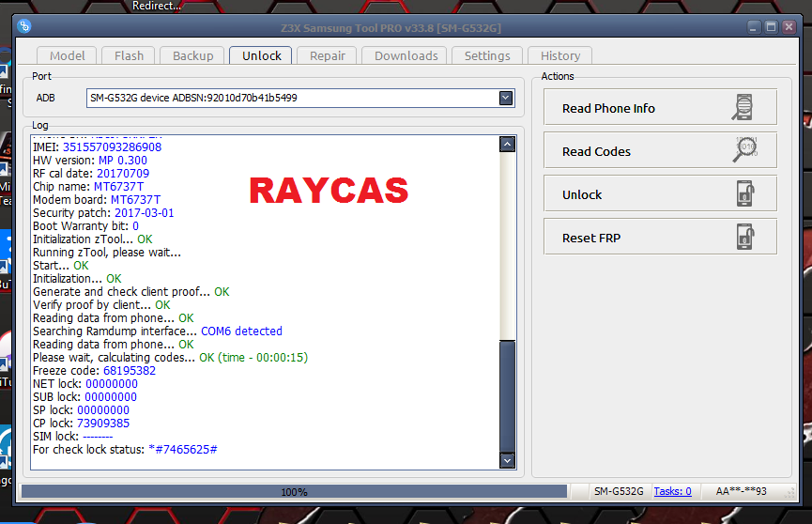Click the log vertical scrollbar thumb

tap(507, 396)
